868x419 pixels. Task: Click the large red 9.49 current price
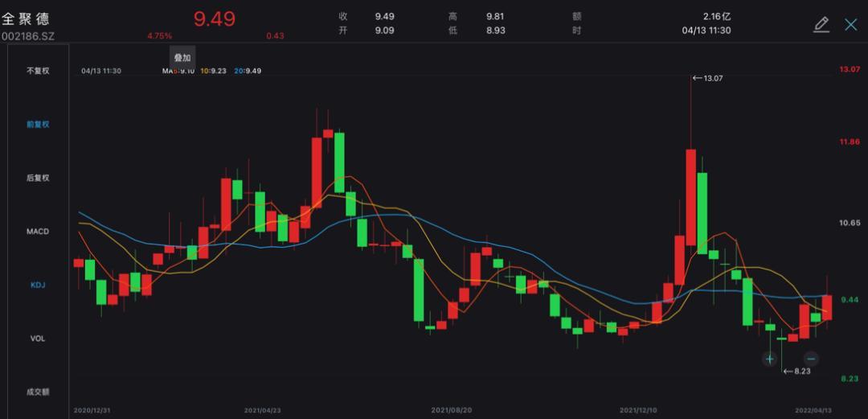coord(214,19)
